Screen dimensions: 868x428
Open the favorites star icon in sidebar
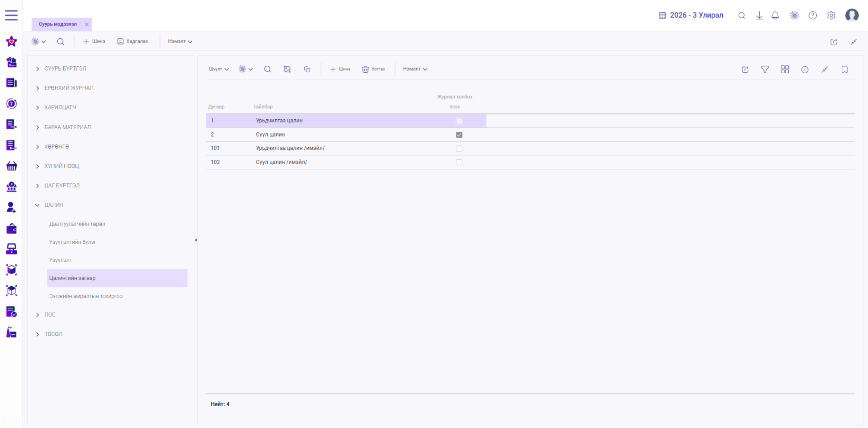coord(12,41)
